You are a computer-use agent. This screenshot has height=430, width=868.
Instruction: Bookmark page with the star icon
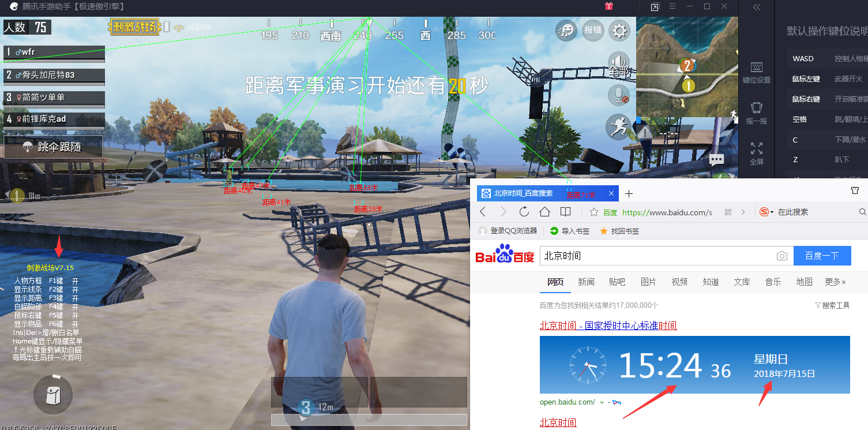(x=593, y=212)
